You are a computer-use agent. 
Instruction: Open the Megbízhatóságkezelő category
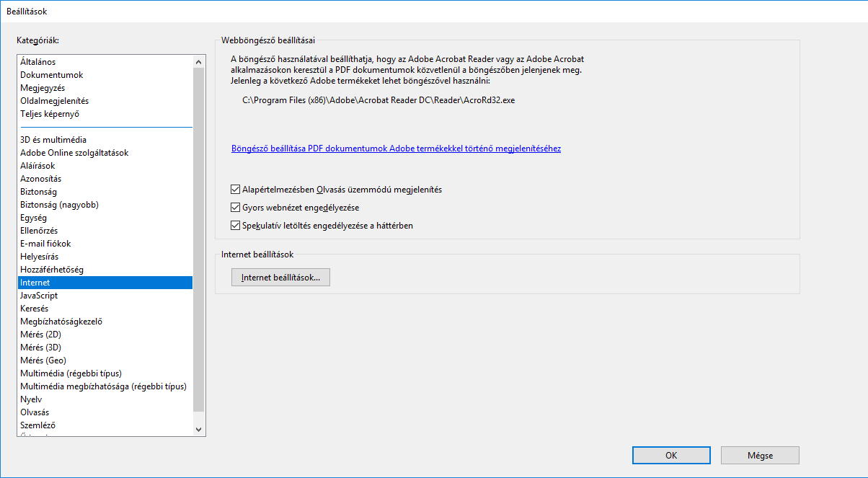(x=61, y=322)
